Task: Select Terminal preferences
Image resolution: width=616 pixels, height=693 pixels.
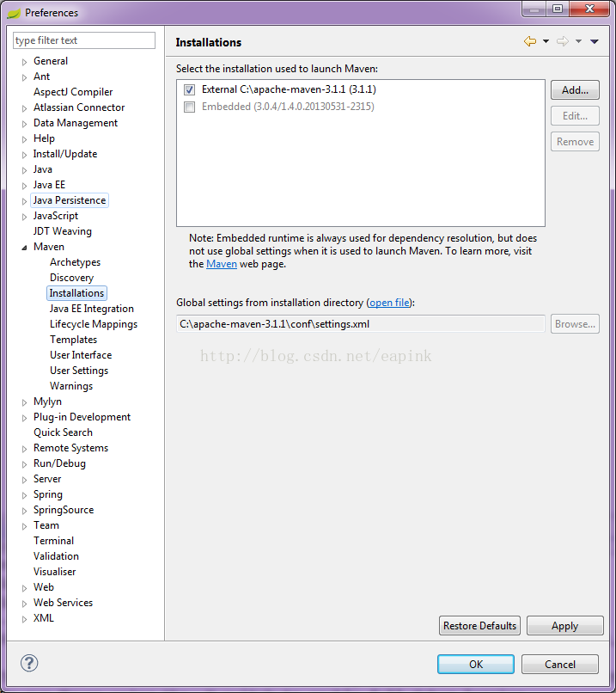Action: 53,541
